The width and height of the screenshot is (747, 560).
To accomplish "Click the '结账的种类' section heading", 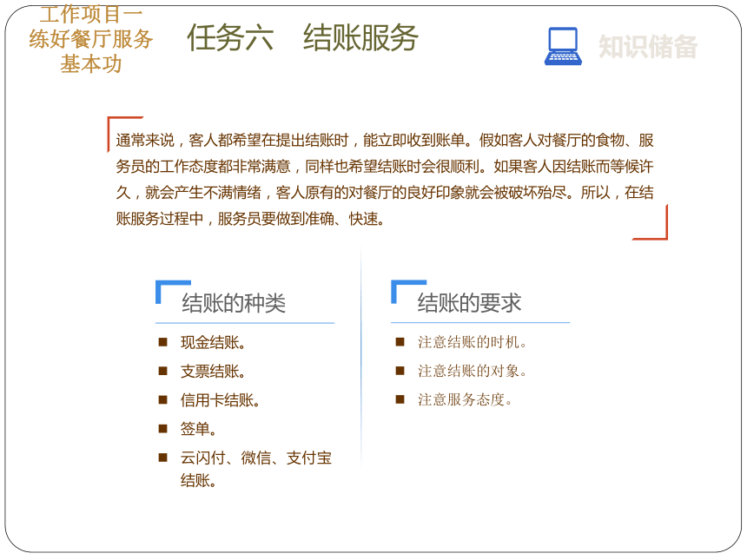I will 234,303.
